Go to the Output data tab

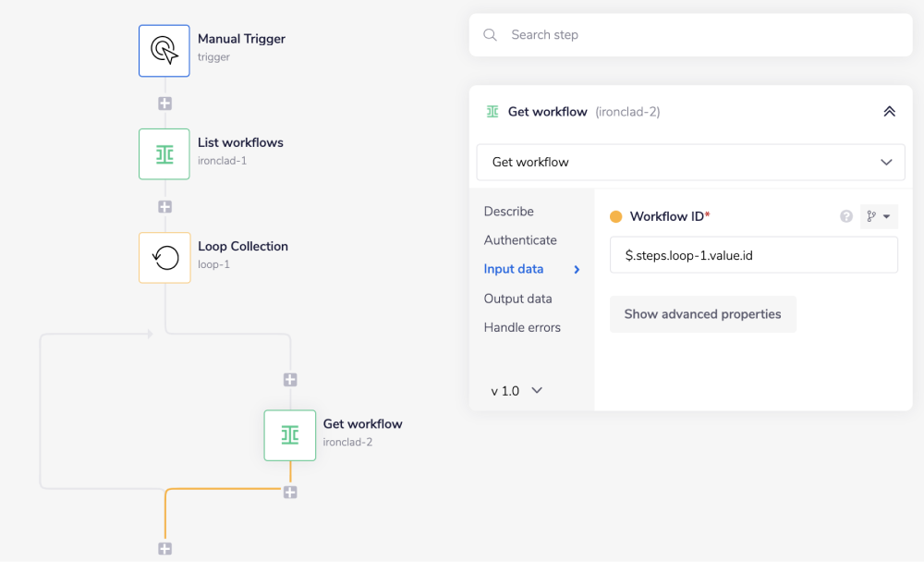point(517,299)
